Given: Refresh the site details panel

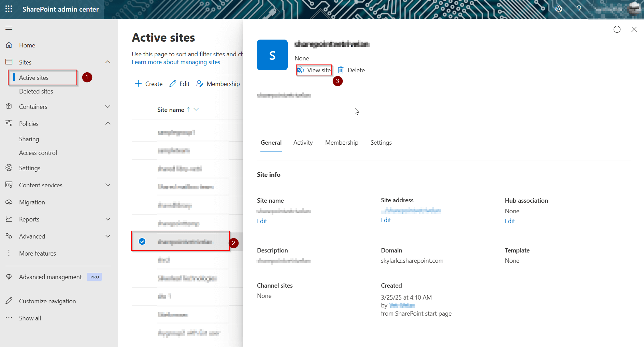Looking at the screenshot, I should coord(617,29).
